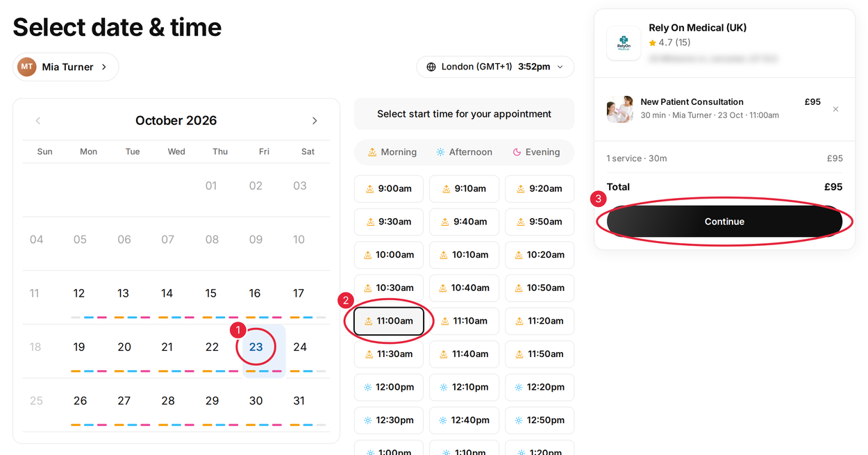Click the Continue button
Screen dimensions: 868x455
(724, 222)
